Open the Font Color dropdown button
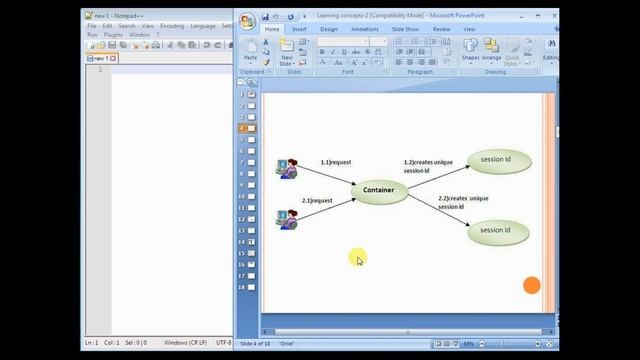The width and height of the screenshot is (640, 360). (x=323, y=63)
